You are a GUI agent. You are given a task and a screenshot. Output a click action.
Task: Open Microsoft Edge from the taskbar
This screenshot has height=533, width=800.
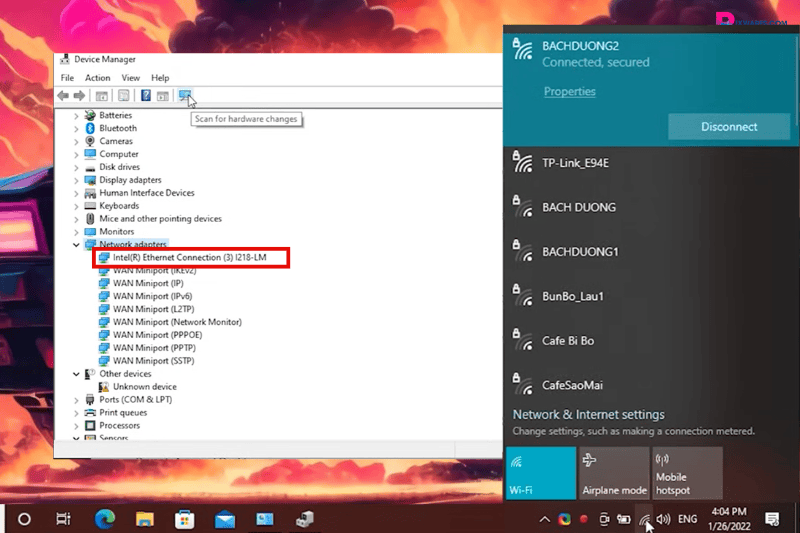click(104, 519)
